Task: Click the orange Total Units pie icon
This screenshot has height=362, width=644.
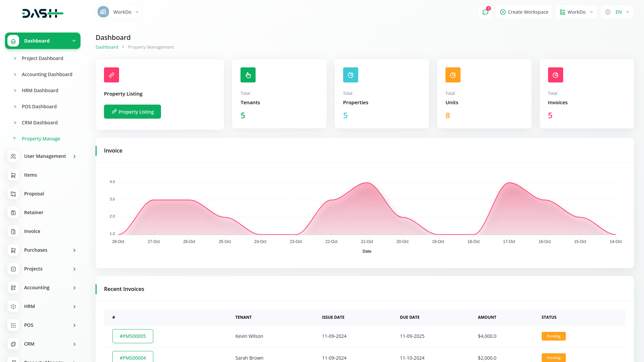Action: (x=453, y=75)
